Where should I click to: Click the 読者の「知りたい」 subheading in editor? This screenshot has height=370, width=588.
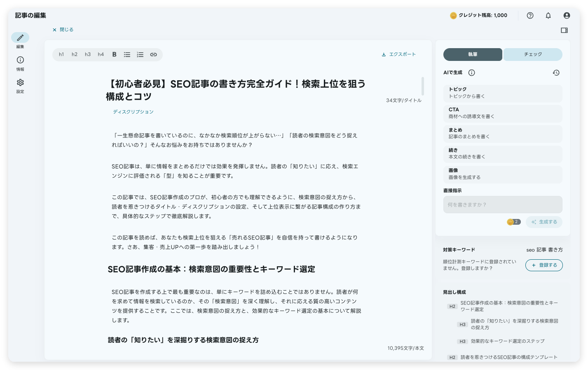pyautogui.click(x=183, y=340)
